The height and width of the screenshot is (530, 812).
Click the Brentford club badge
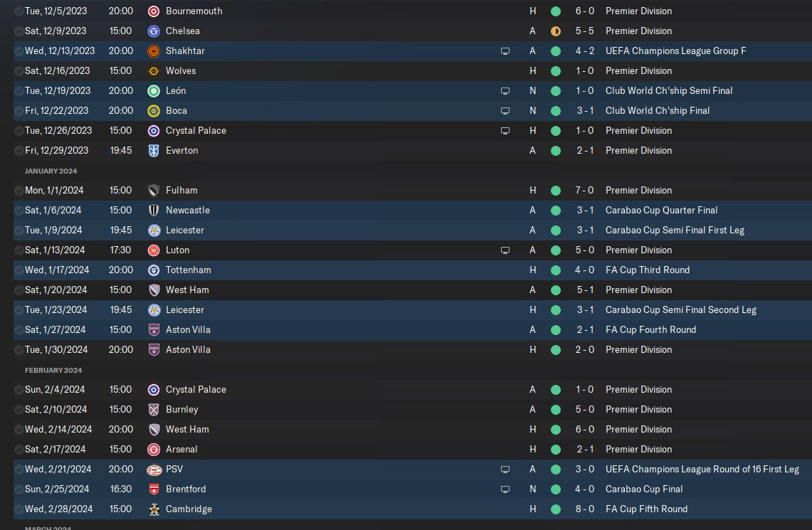[x=153, y=489]
